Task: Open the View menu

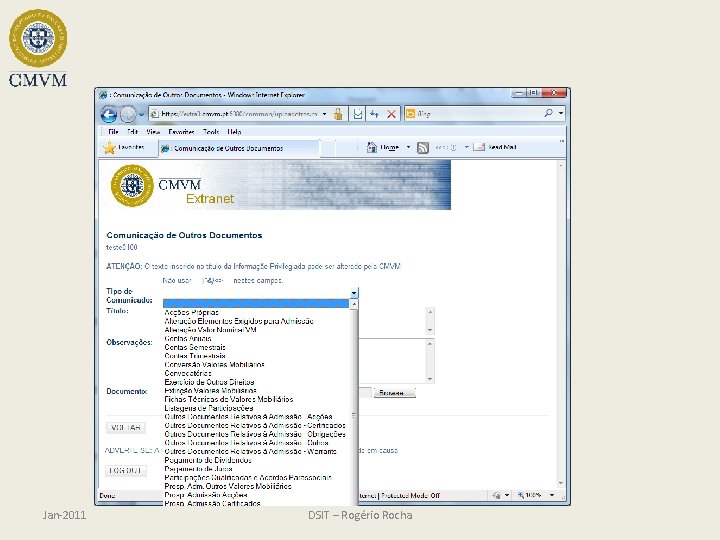Action: pos(153,132)
